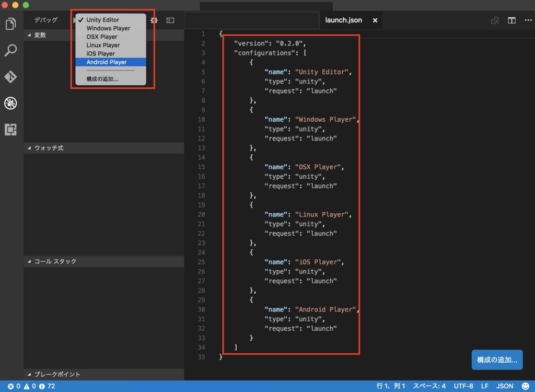This screenshot has width=535, height=392.
Task: Collapse the ウォッチ式 section
Action: 104,148
